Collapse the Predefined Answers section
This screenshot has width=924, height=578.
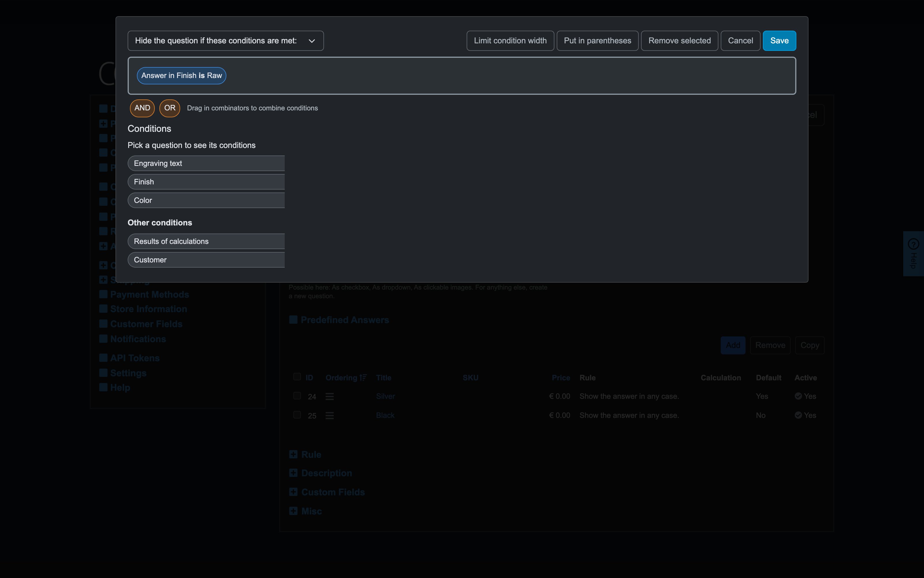293,320
